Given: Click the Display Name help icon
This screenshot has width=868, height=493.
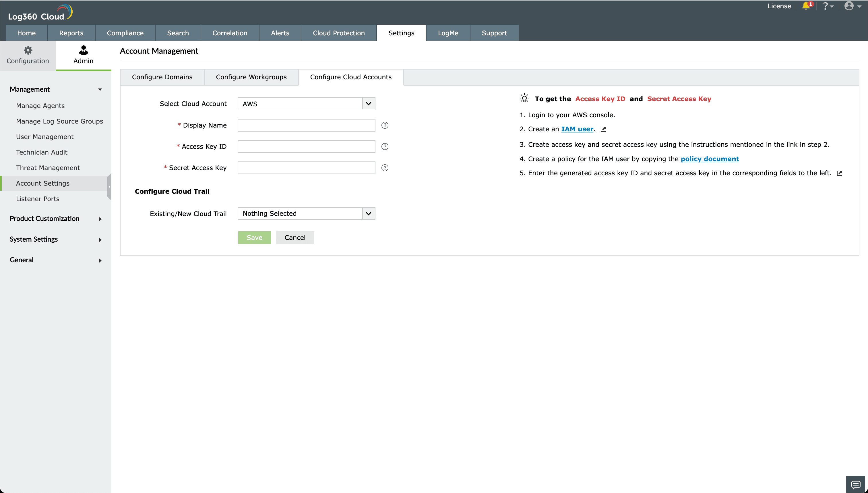Looking at the screenshot, I should [x=385, y=125].
